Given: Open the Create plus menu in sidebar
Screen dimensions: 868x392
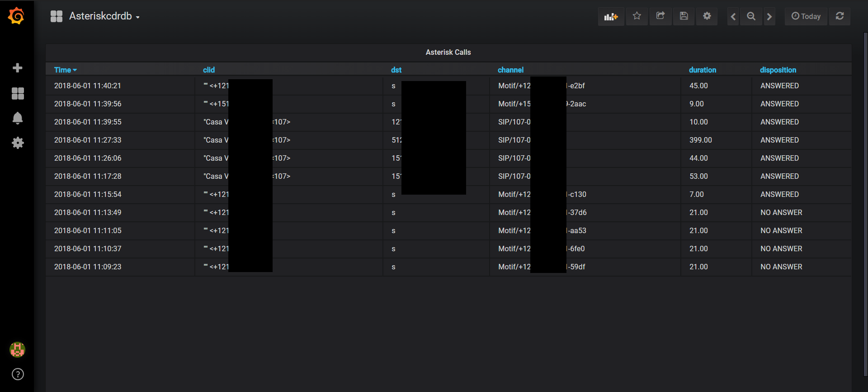Looking at the screenshot, I should pos(18,68).
